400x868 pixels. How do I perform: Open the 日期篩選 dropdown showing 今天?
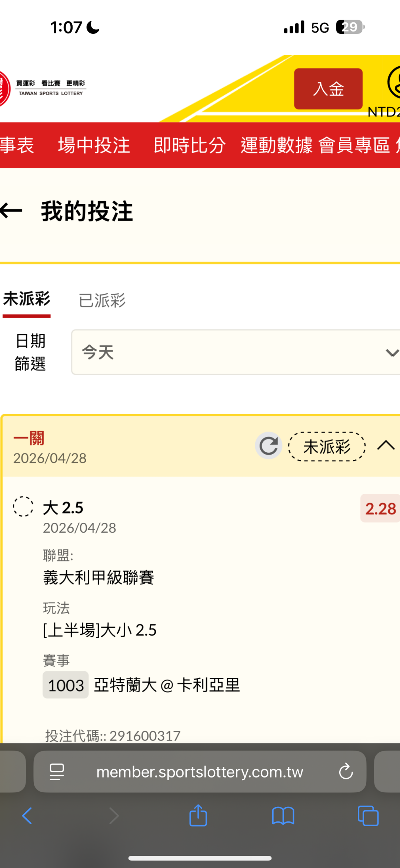(236, 352)
